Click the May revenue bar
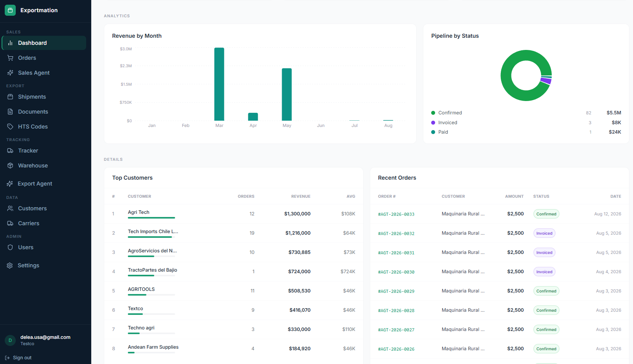Viewport: 633px width, 364px height. 287,94
